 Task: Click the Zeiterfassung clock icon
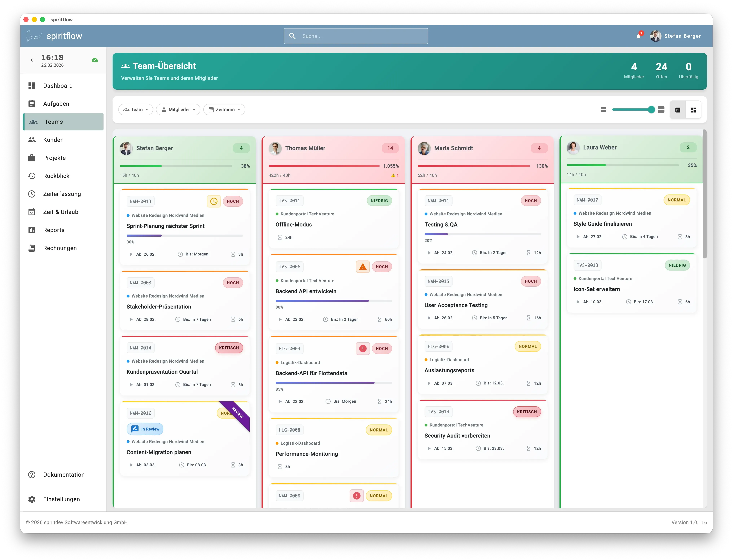pos(32,194)
